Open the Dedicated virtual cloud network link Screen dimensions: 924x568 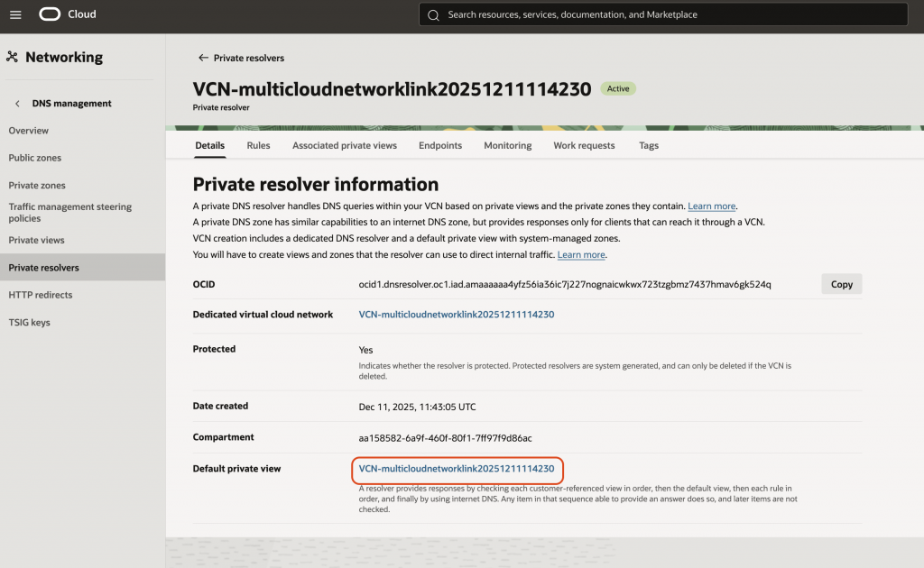[456, 315]
